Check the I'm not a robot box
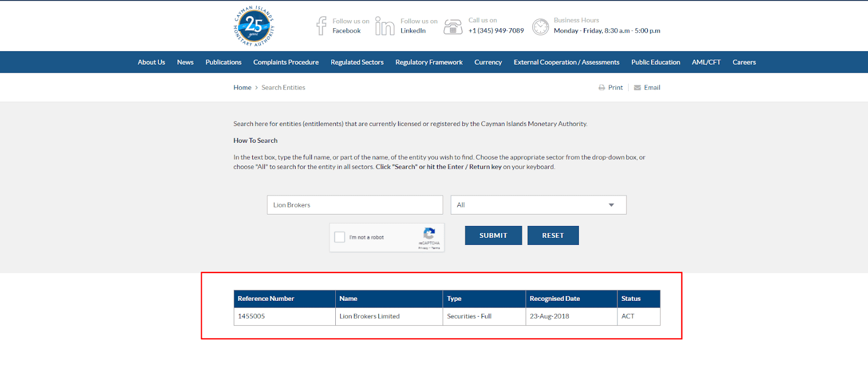 340,237
